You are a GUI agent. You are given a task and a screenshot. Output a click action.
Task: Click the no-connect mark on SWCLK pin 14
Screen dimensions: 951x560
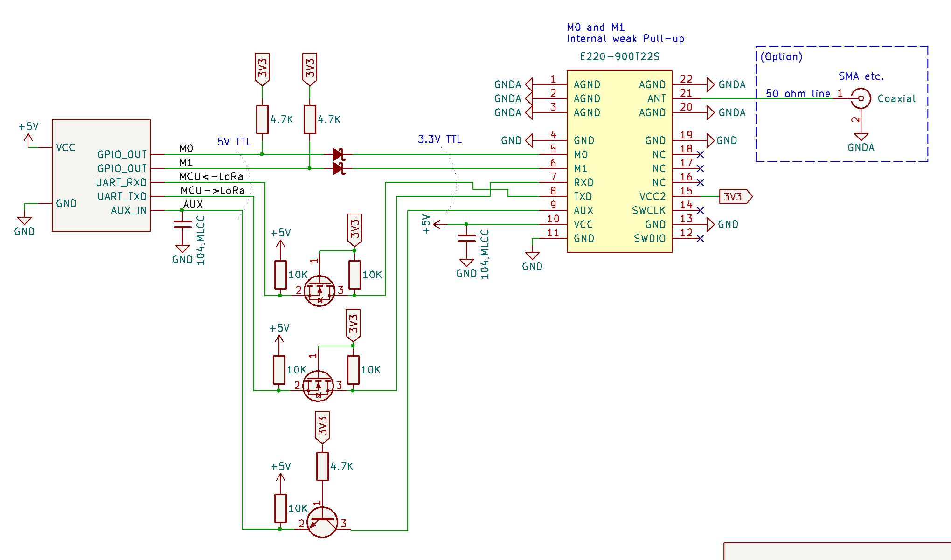click(700, 210)
